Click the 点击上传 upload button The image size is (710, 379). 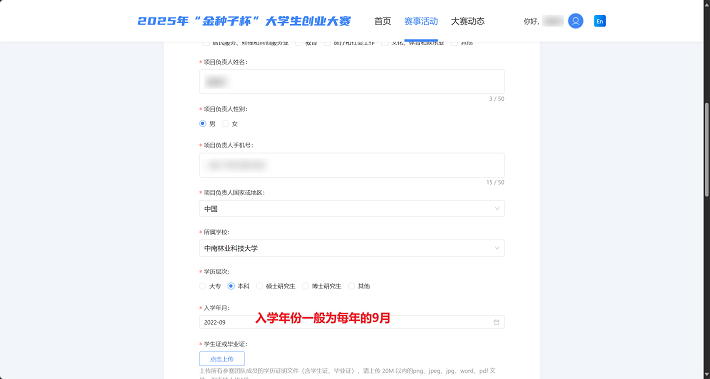pyautogui.click(x=222, y=359)
